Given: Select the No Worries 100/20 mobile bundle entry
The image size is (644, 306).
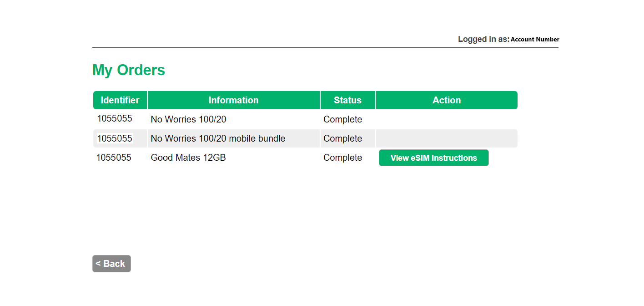Looking at the screenshot, I should 218,138.
